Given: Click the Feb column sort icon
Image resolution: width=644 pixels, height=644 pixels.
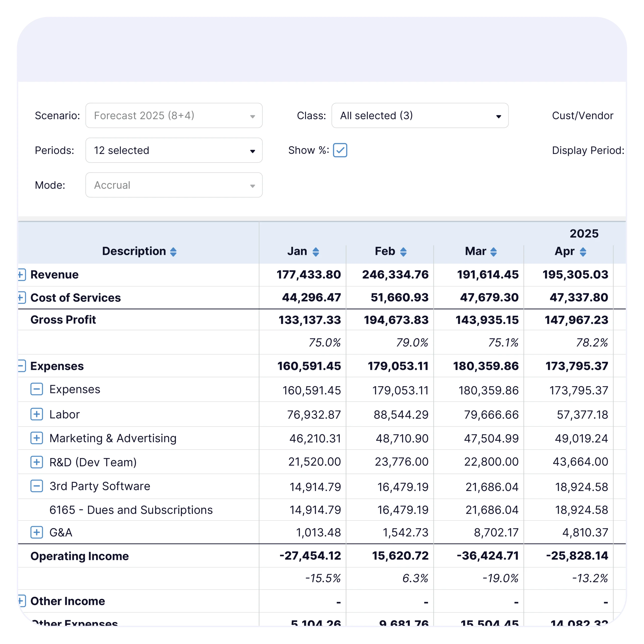Looking at the screenshot, I should 403,252.
